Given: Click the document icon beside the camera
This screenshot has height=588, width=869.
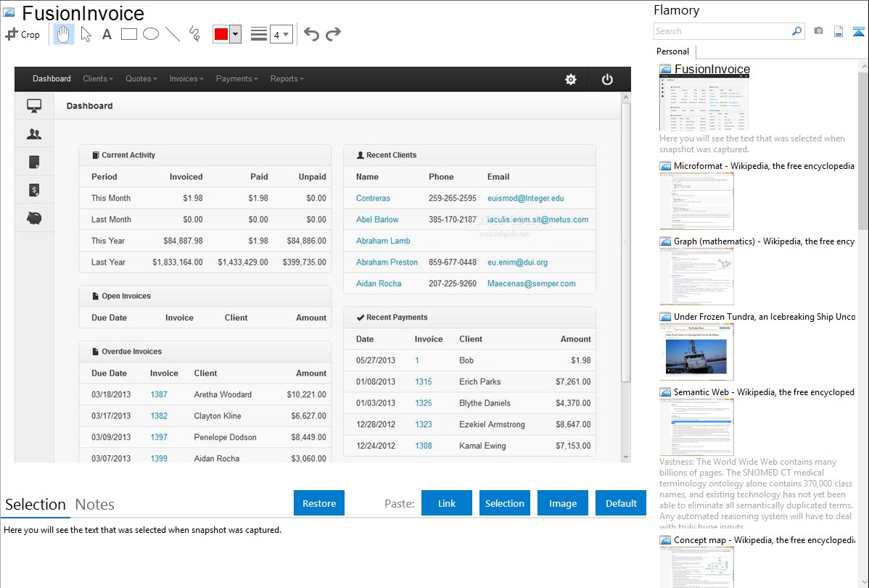Looking at the screenshot, I should 839,31.
